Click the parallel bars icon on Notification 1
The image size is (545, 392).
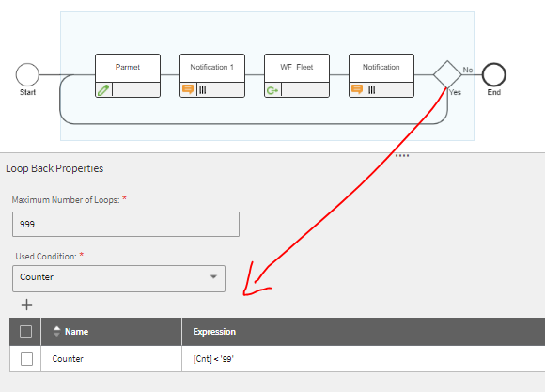click(203, 89)
